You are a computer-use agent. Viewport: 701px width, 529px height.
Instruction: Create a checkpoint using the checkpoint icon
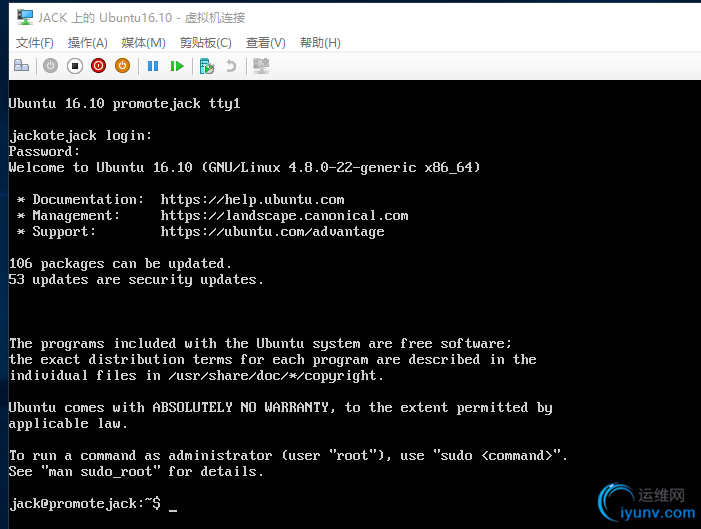[207, 66]
